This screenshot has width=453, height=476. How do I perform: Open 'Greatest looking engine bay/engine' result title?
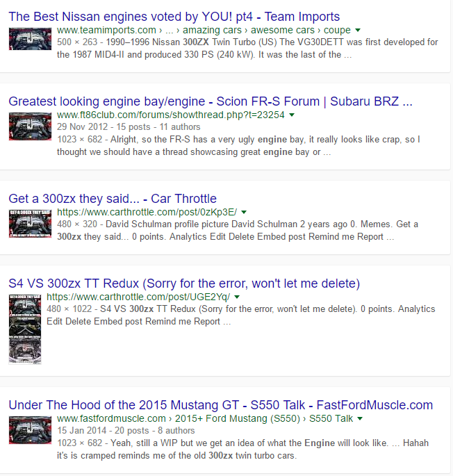210,101
